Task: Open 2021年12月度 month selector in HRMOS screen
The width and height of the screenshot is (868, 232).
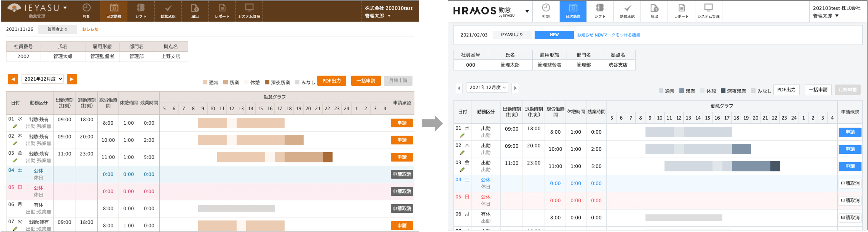Action: coord(487,87)
